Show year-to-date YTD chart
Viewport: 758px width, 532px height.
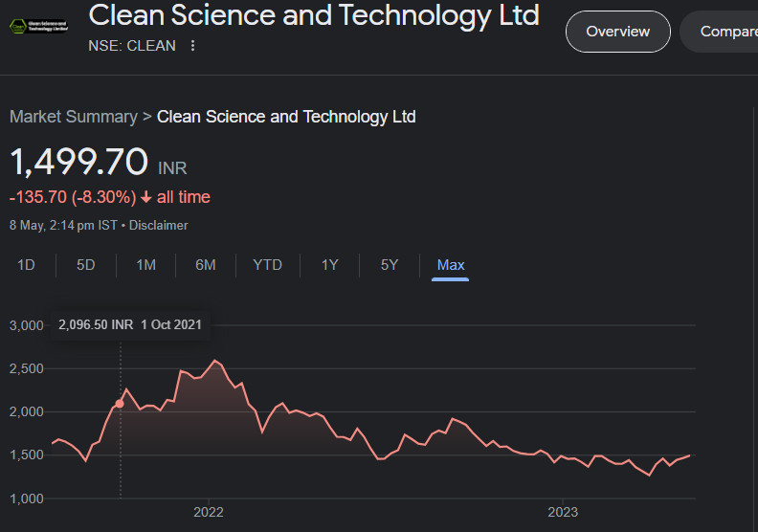pyautogui.click(x=267, y=265)
